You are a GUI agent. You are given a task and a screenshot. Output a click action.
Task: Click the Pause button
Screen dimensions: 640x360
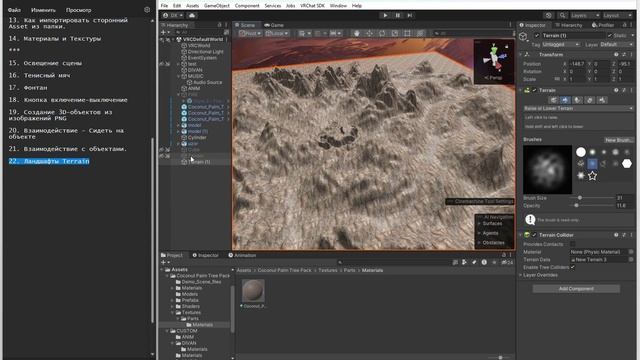coord(398,16)
